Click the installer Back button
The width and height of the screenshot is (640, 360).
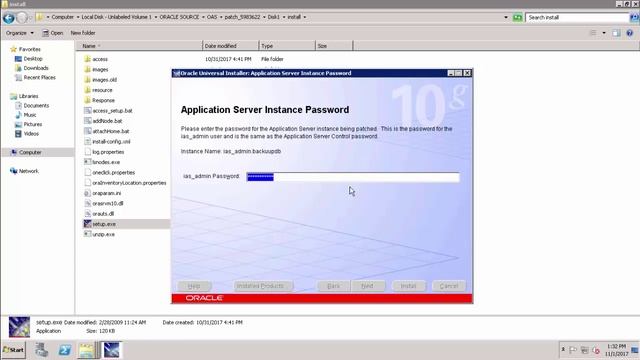tap(333, 286)
